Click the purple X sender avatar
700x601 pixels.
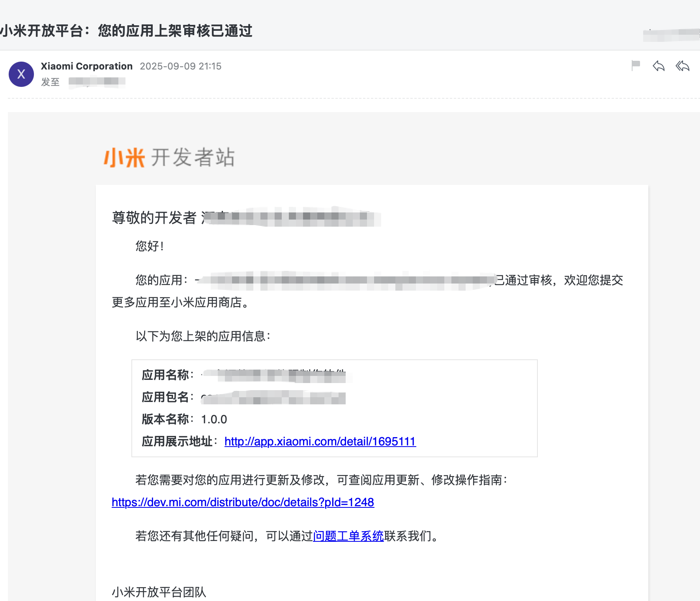click(x=21, y=74)
